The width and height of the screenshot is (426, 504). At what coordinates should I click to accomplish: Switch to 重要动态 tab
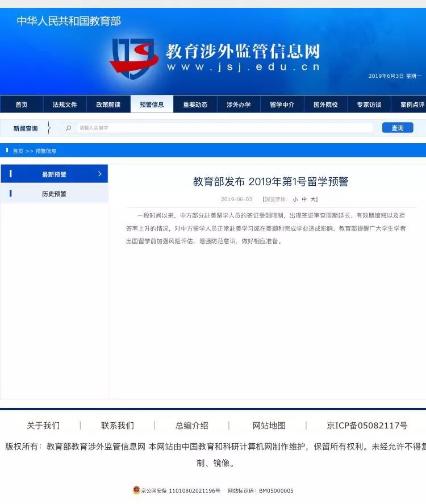[x=195, y=105]
